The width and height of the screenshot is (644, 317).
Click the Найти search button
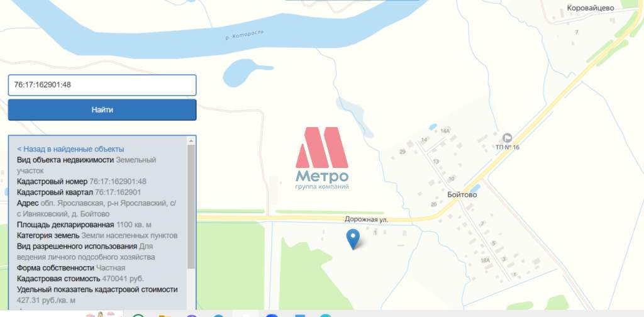pyautogui.click(x=102, y=109)
